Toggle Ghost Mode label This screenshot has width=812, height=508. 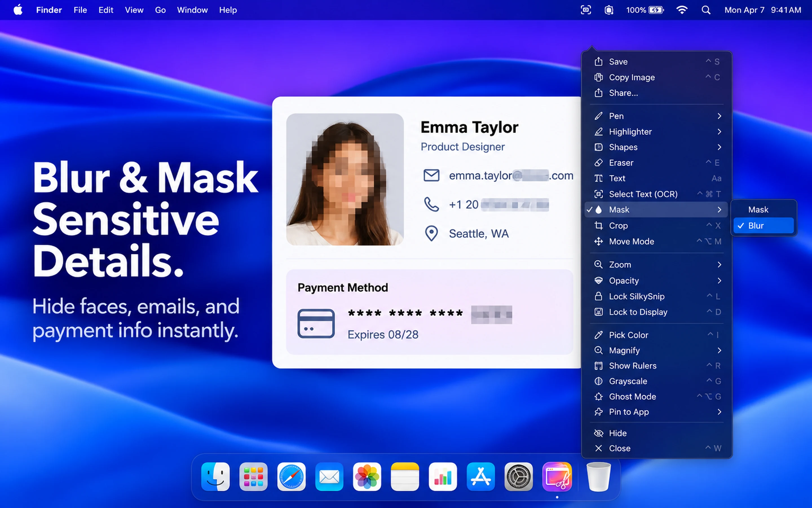[632, 397]
